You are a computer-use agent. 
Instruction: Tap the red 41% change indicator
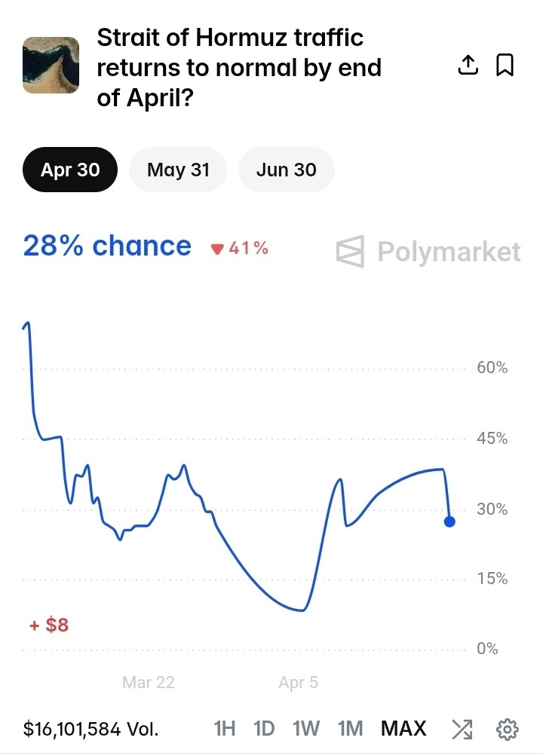pos(240,248)
